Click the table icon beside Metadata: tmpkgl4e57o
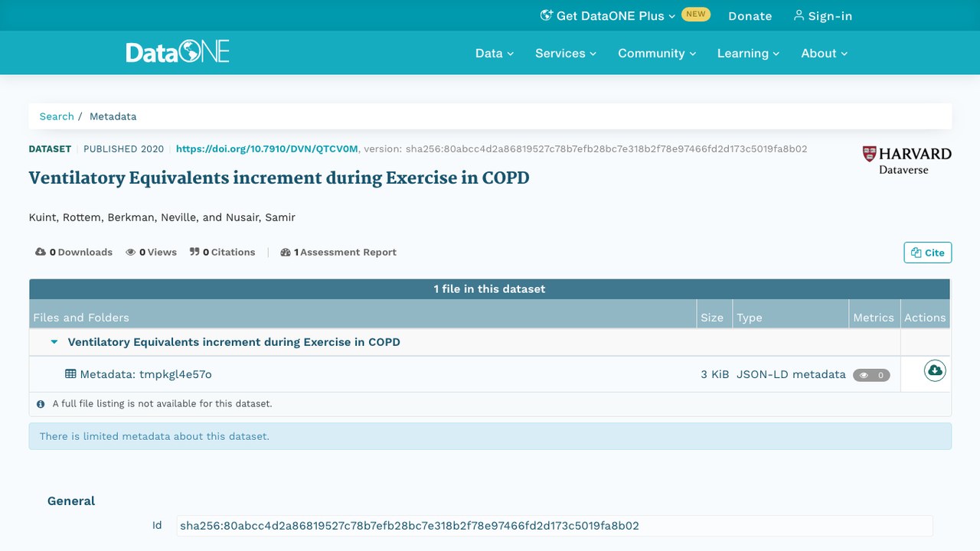This screenshot has width=980, height=551. tap(70, 374)
